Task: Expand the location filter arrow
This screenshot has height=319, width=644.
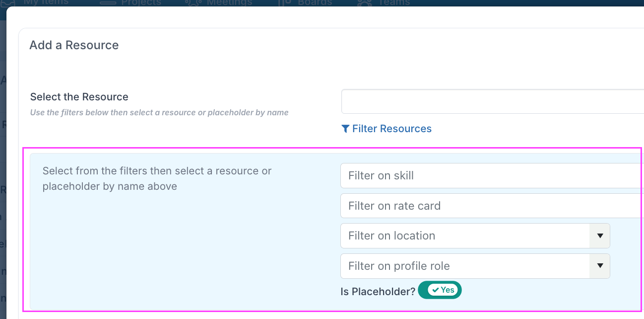Action: 600,236
